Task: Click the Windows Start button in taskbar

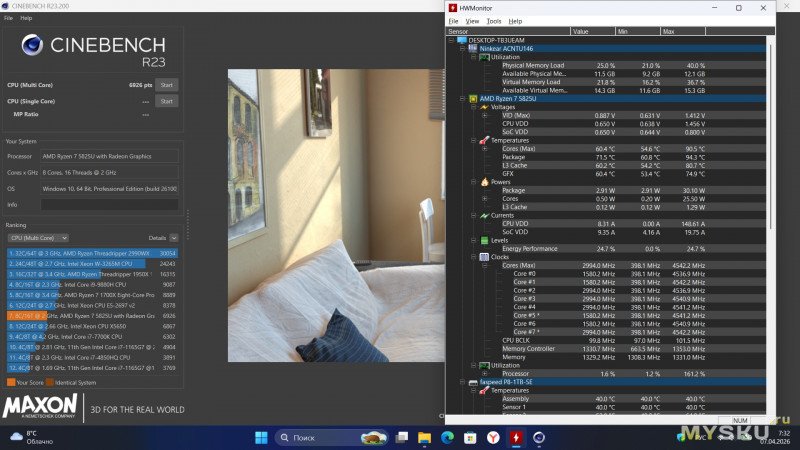Action: click(x=262, y=437)
